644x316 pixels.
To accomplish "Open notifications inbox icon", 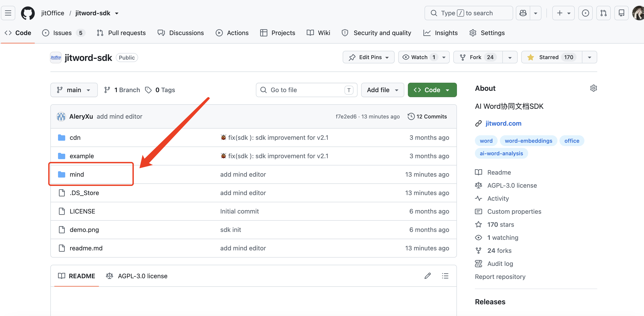I will tap(621, 13).
